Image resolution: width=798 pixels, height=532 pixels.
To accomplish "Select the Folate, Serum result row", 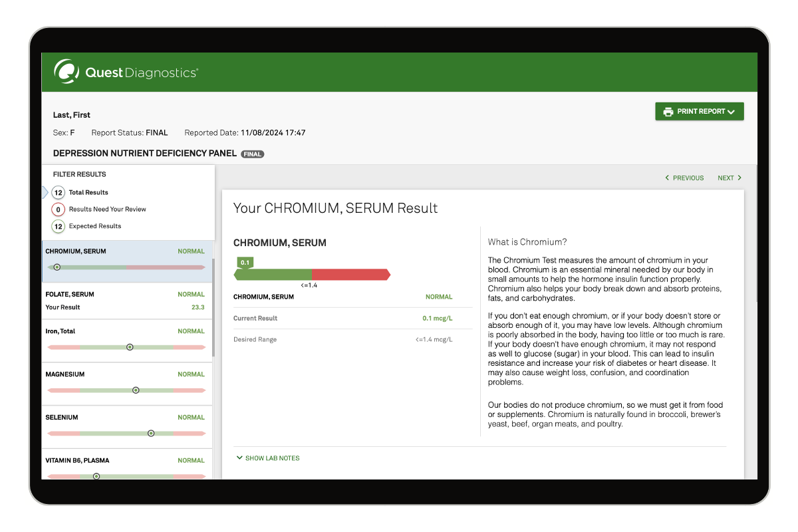I will (x=126, y=301).
